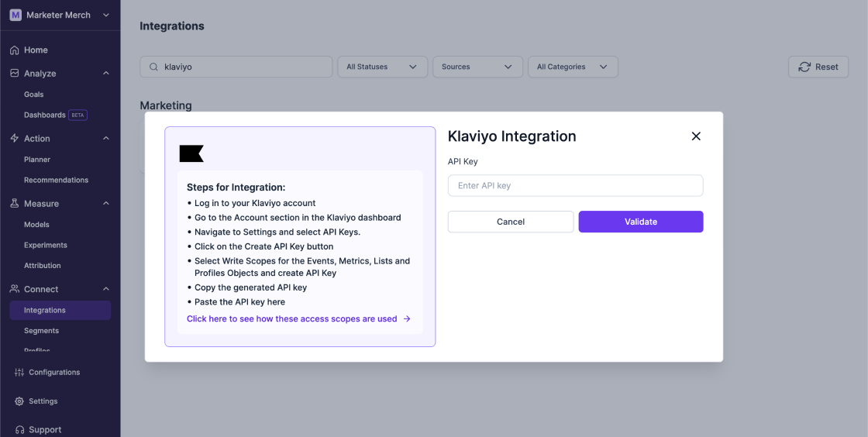
Task: Click the Marketing section heading
Action: pyautogui.click(x=166, y=105)
